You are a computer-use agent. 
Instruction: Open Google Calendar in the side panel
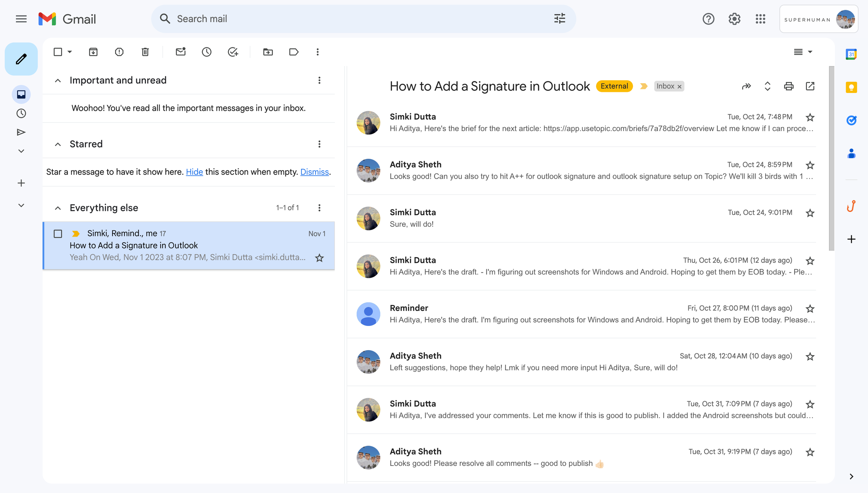(x=851, y=54)
